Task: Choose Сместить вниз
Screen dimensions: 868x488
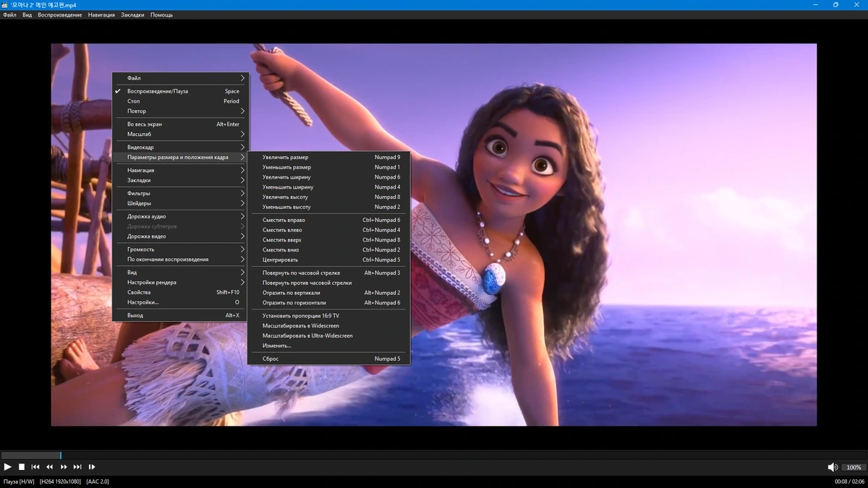Action: click(329, 250)
